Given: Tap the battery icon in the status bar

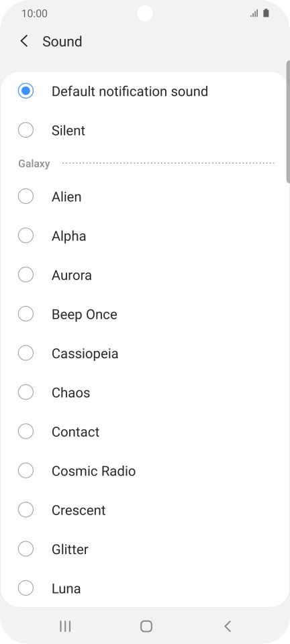Looking at the screenshot, I should [267, 13].
